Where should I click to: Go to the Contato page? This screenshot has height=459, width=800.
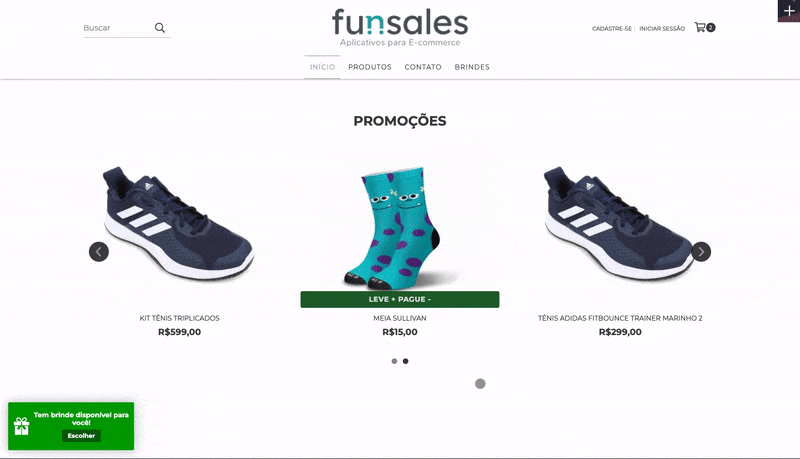(423, 67)
